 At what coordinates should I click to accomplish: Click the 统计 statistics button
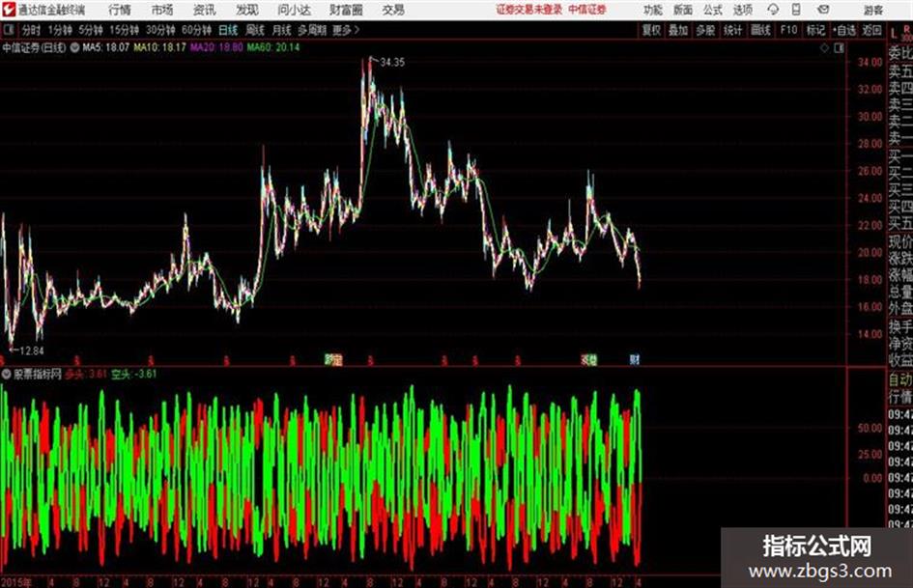pyautogui.click(x=733, y=30)
